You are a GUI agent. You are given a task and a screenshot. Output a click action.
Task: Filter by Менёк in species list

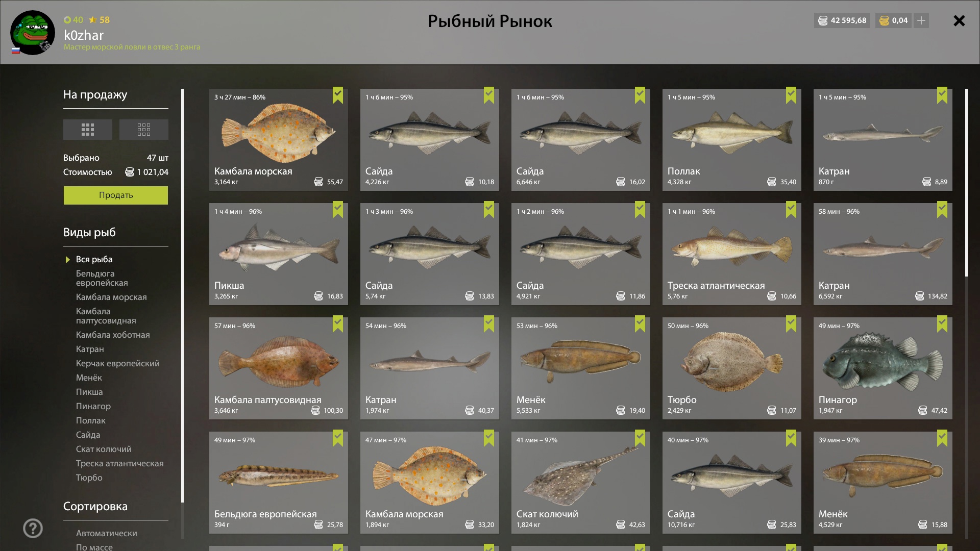tap(89, 378)
